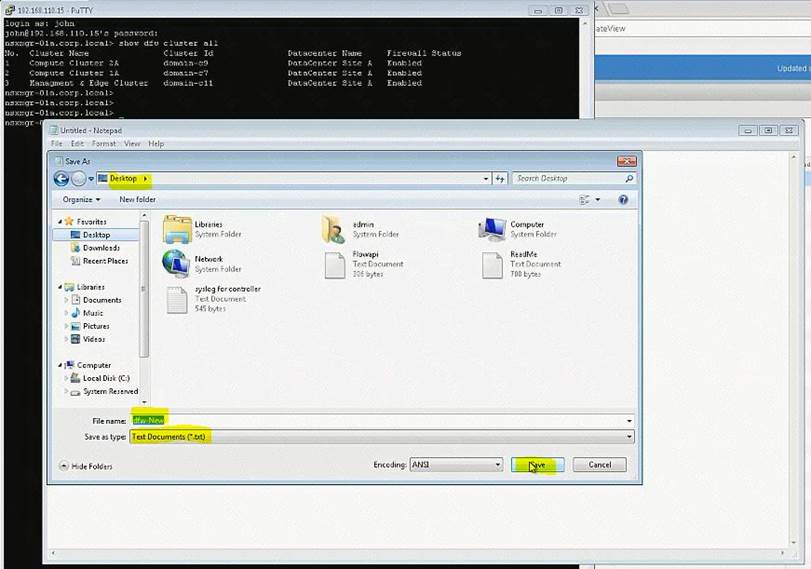Image resolution: width=811 pixels, height=569 pixels.
Task: Click the Save button
Action: [x=537, y=465]
